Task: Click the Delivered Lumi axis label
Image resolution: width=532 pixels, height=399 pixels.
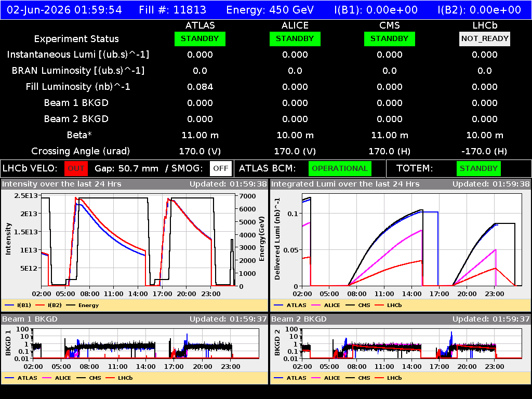Action: pyautogui.click(x=277, y=239)
